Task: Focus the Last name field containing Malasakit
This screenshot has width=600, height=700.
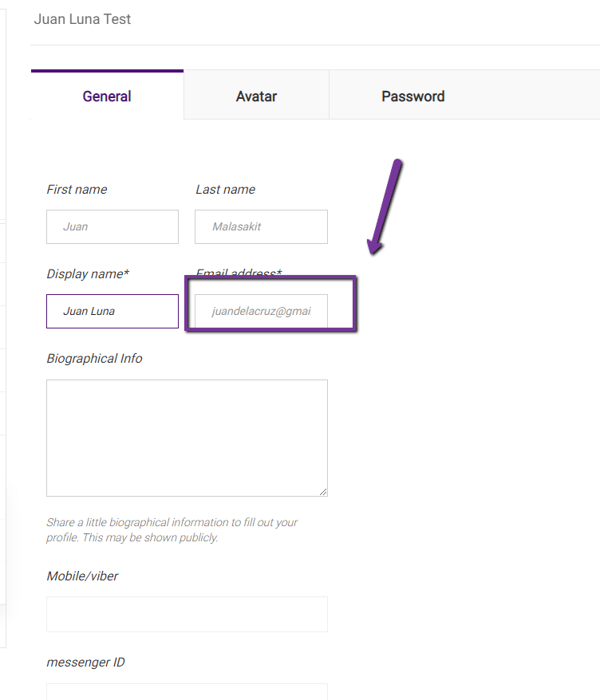Action: click(261, 227)
